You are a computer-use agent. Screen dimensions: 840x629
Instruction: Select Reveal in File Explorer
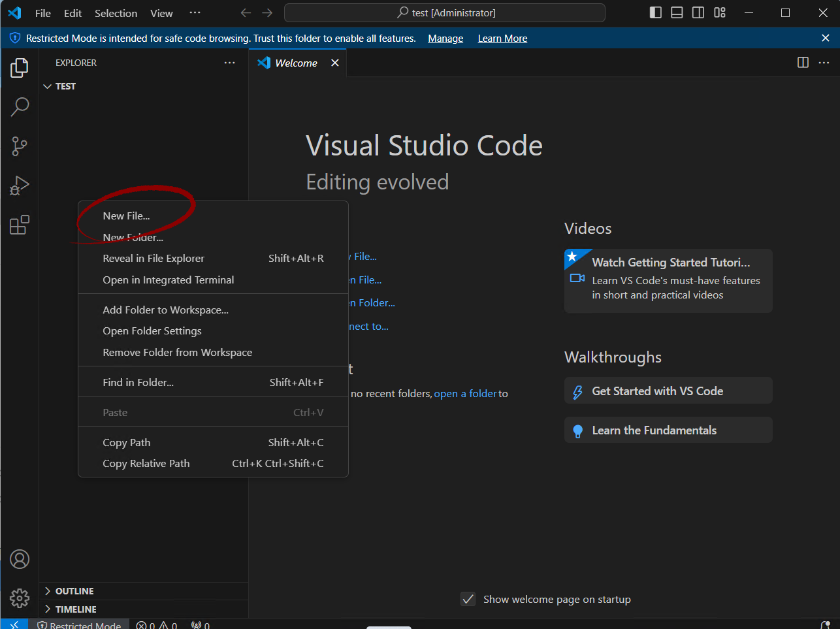pos(213,259)
